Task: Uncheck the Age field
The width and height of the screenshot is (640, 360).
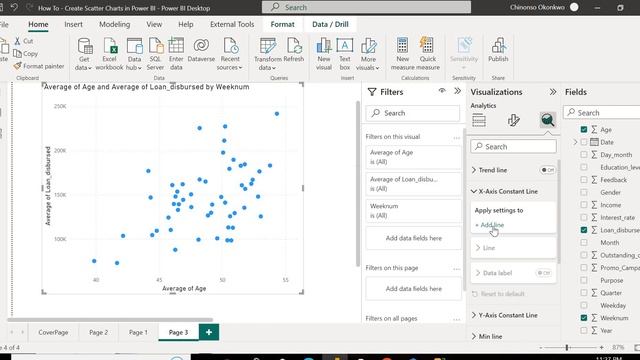Action: pyautogui.click(x=584, y=129)
